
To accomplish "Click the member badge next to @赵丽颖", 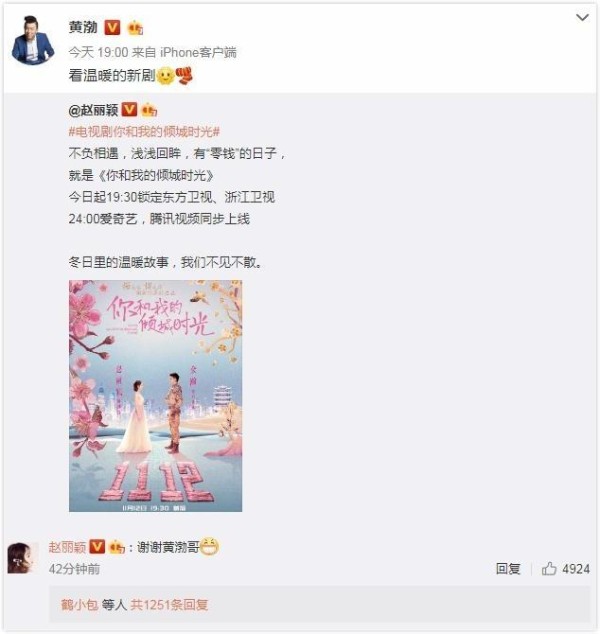I will [149, 110].
